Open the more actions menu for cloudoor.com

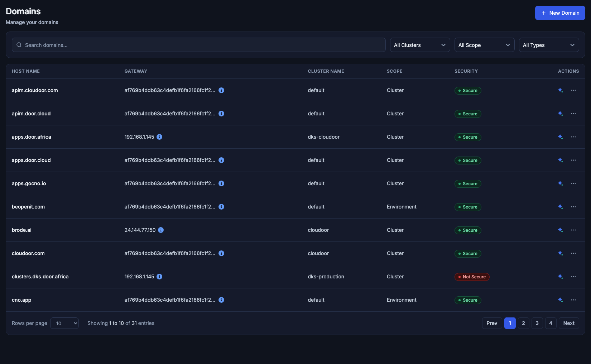coord(573,253)
